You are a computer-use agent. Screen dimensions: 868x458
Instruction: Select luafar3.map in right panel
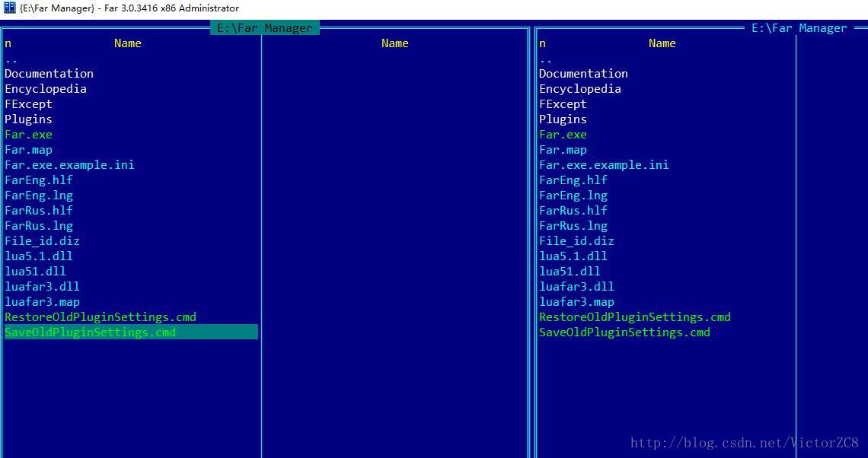(x=576, y=302)
